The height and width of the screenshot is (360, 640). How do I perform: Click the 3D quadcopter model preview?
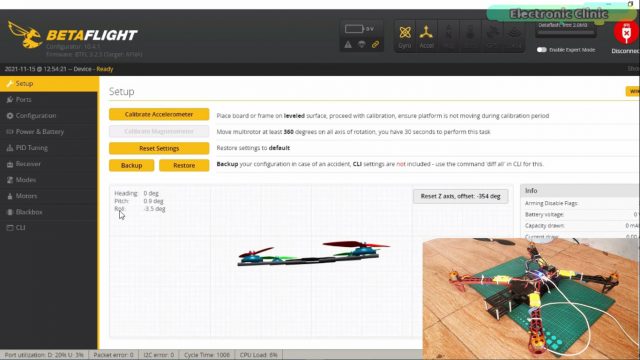click(313, 253)
